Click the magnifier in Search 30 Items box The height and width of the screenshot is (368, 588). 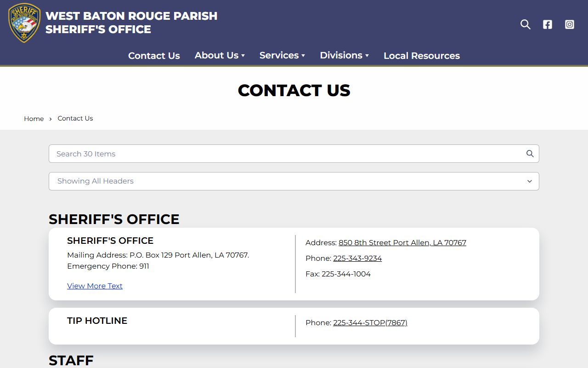(x=530, y=154)
